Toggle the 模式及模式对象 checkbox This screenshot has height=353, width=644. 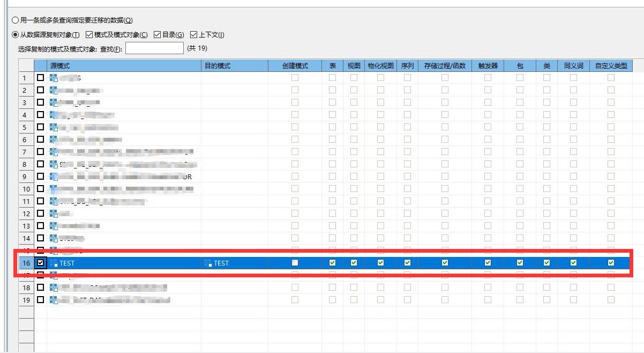[89, 35]
